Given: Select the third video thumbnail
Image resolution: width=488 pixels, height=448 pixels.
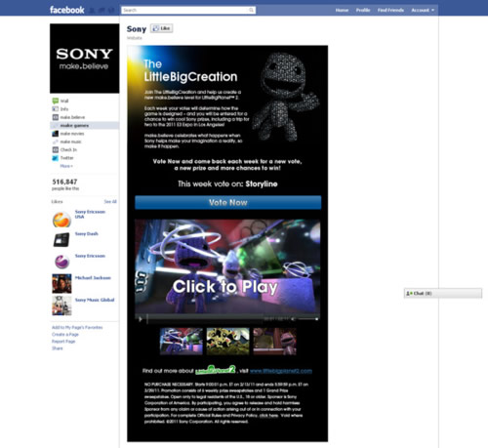Looking at the screenshot, I should coord(274,341).
